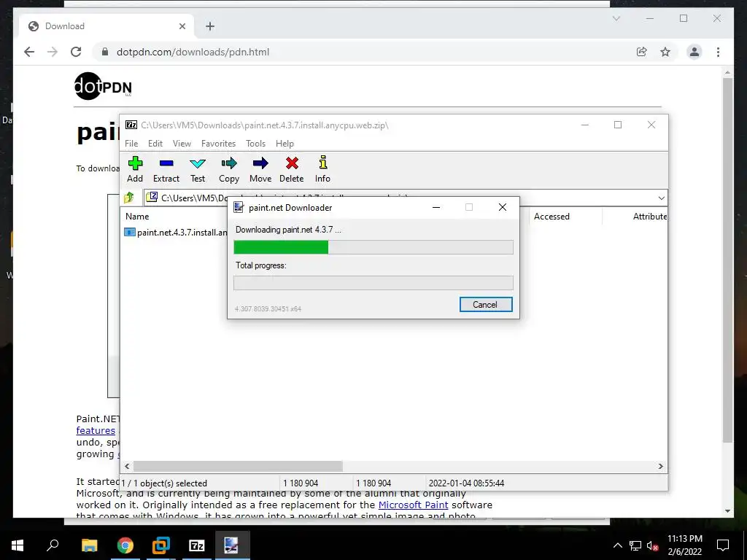
Task: Close the paint.net Downloader dialog
Action: [x=502, y=207]
